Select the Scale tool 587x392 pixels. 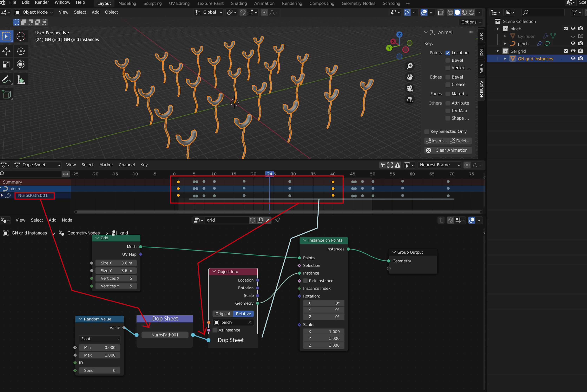(6, 64)
